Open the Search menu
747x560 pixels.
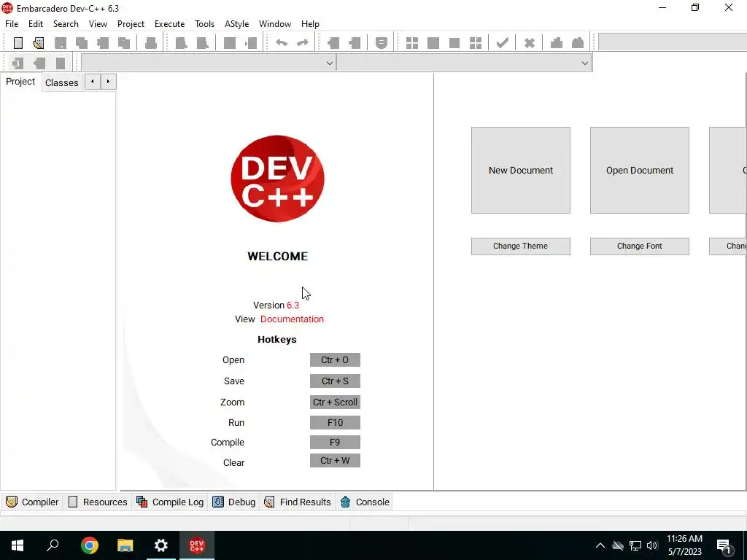[x=66, y=24]
